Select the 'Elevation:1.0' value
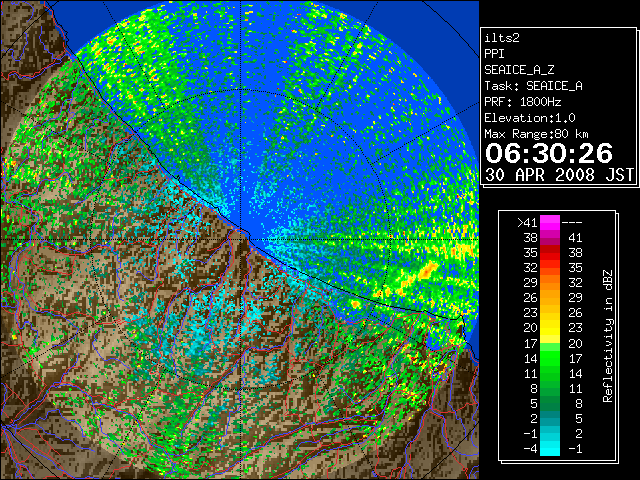Viewport: 640px width, 480px height. tap(530, 118)
